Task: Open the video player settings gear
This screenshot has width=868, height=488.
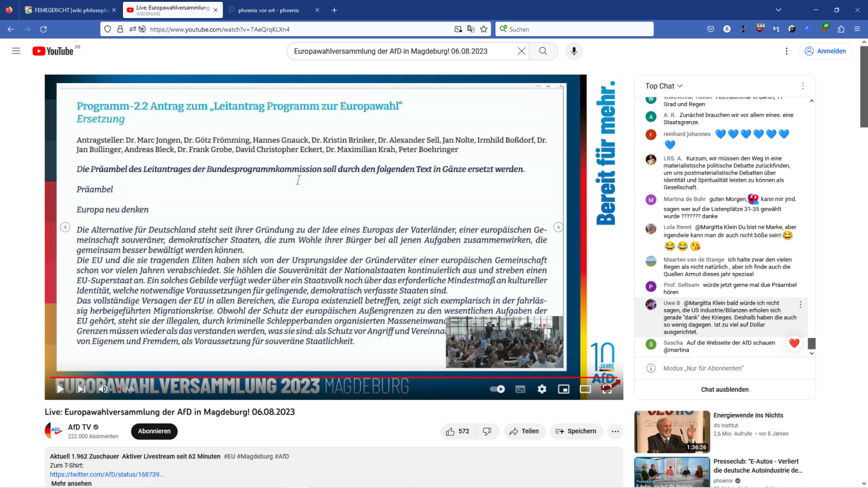Action: coord(542,389)
